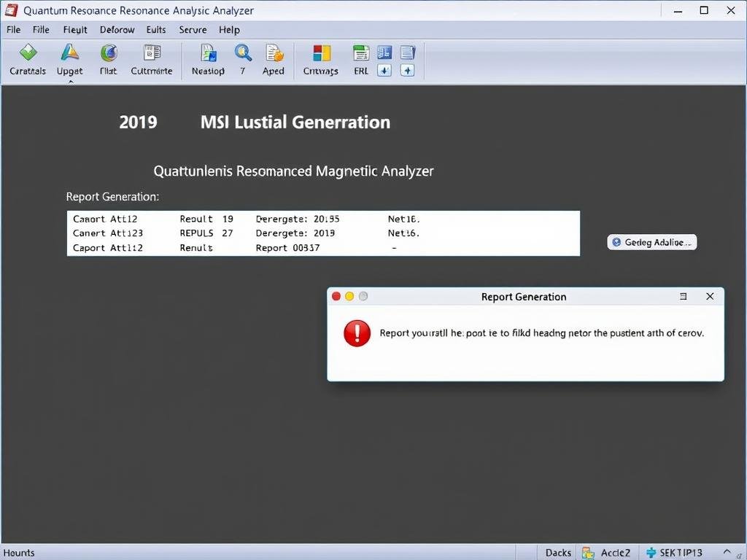This screenshot has width=747, height=560.
Task: Click the first small arrow toolbar button
Action: [x=384, y=71]
